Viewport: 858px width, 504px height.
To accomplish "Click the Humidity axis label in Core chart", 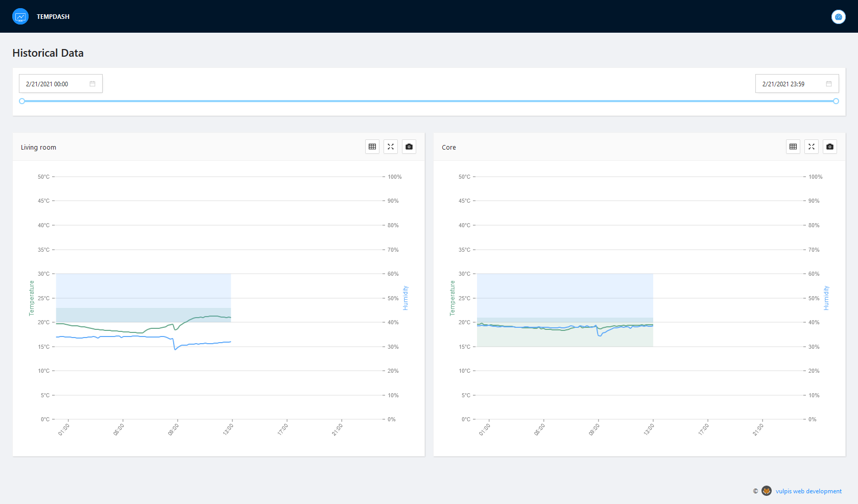I will click(x=826, y=298).
